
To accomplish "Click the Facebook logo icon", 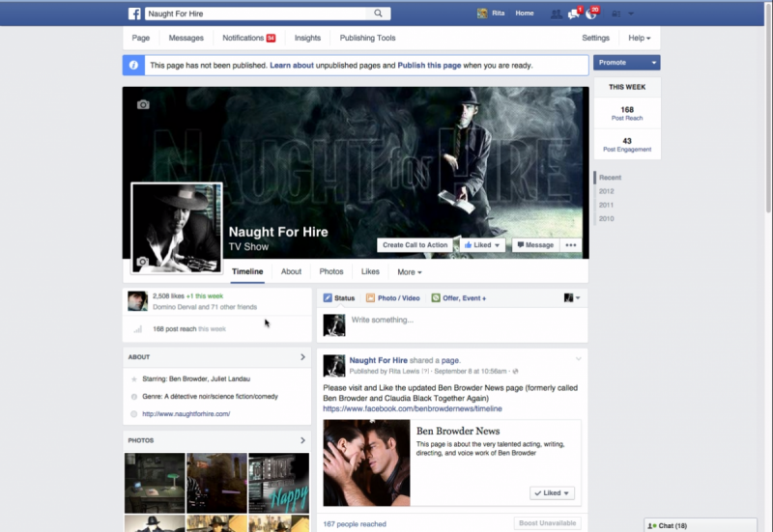I will tap(135, 14).
